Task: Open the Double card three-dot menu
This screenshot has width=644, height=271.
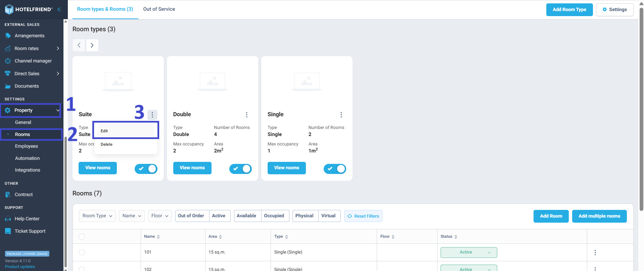Action: pyautogui.click(x=246, y=115)
